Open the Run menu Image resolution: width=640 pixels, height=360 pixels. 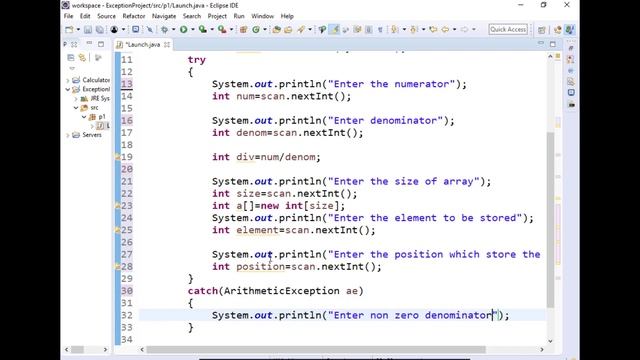pos(239,16)
